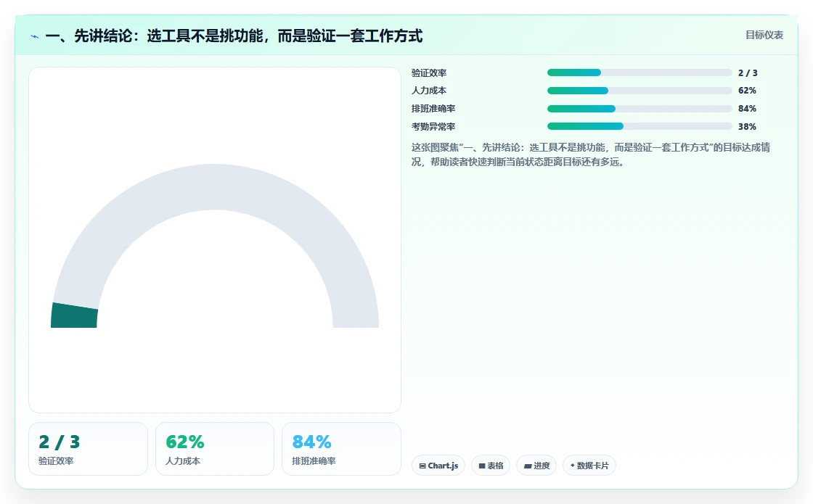
Task: Click the 考勤异常率 progress bar
Action: click(x=640, y=126)
